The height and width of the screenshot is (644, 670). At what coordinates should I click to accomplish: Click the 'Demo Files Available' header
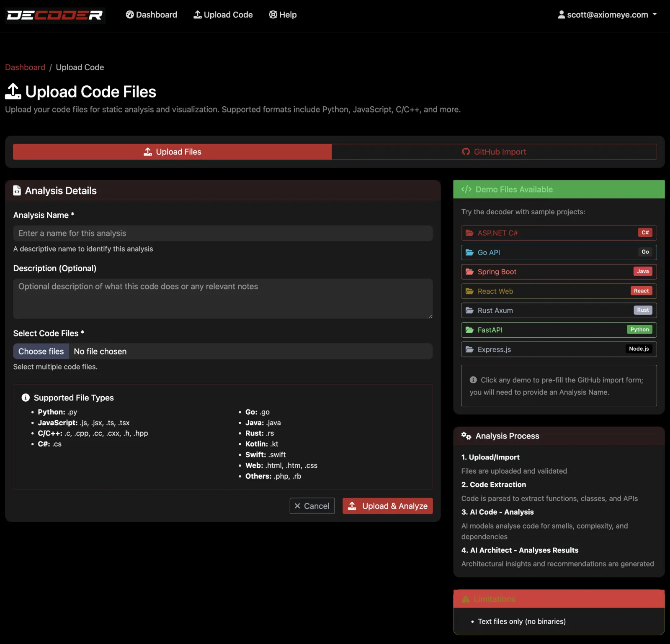click(x=559, y=190)
